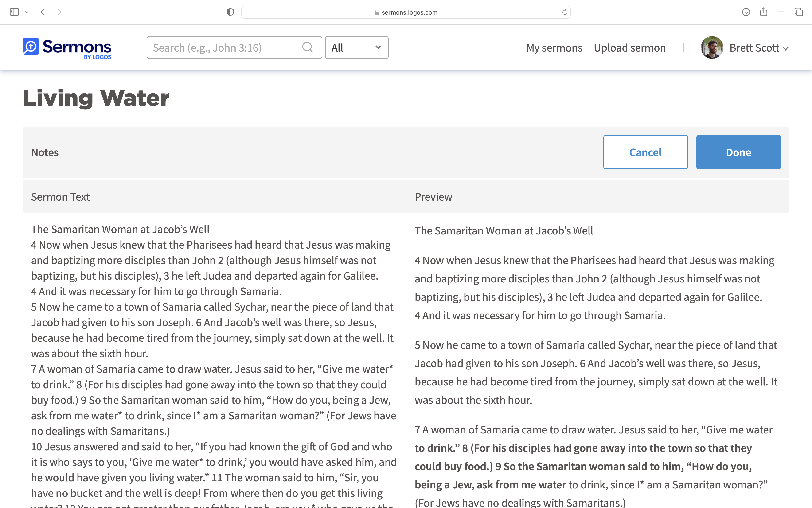Open the Share icon in Safari toolbar

(764, 12)
